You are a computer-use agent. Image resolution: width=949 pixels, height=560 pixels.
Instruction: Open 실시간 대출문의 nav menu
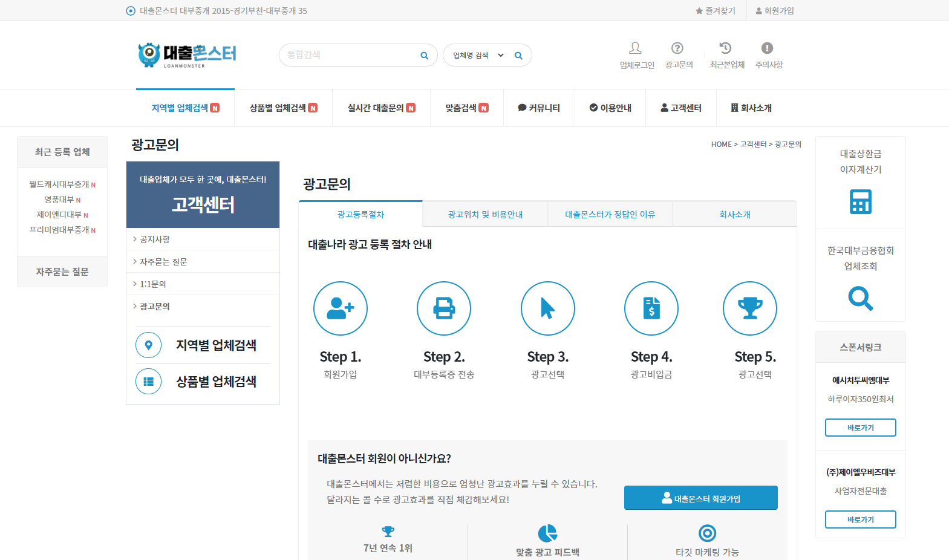click(381, 108)
